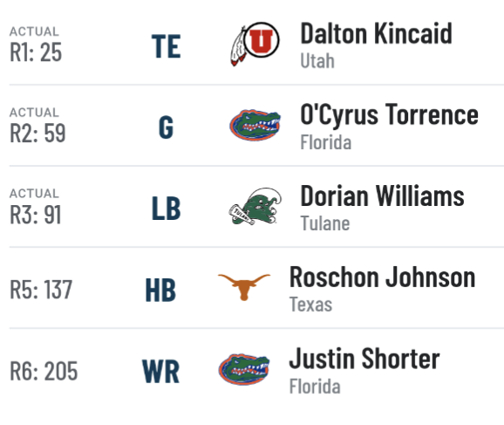Click the Florida Gators logo beside O'Cyrus Torrence

pos(255,125)
